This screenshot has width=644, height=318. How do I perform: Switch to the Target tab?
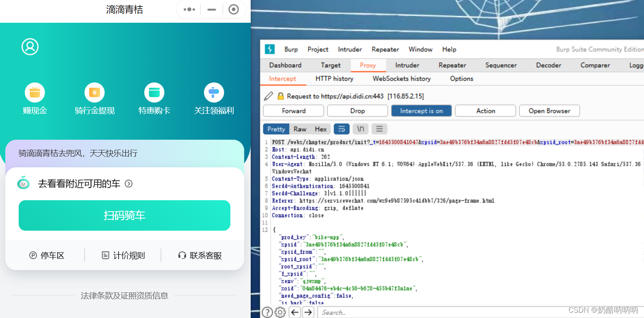coord(331,65)
